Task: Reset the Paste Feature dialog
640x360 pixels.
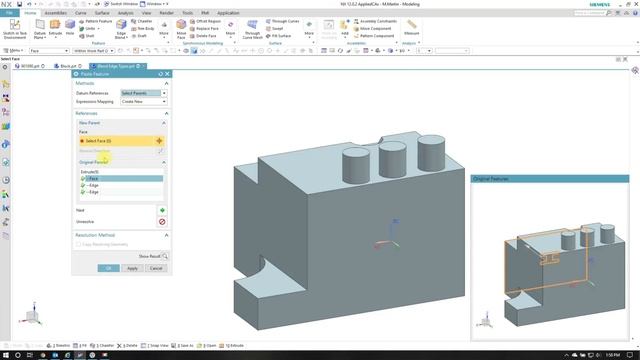Action: pyautogui.click(x=160, y=74)
